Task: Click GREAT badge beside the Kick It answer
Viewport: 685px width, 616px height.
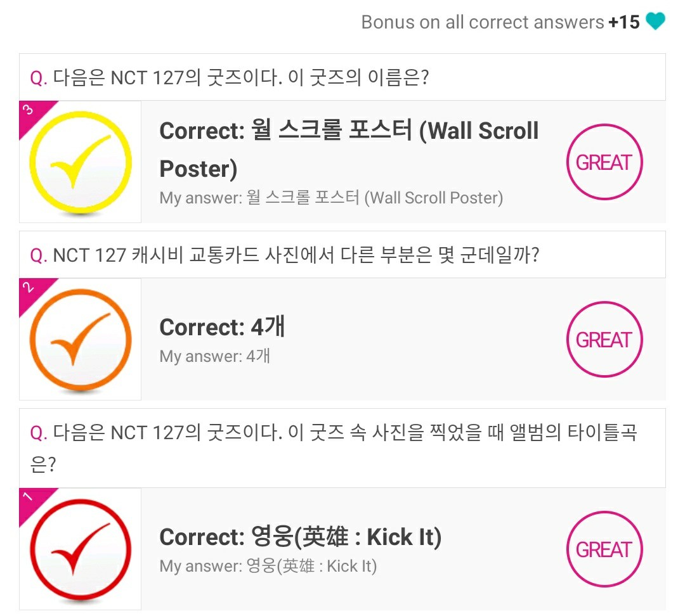Action: 604,549
